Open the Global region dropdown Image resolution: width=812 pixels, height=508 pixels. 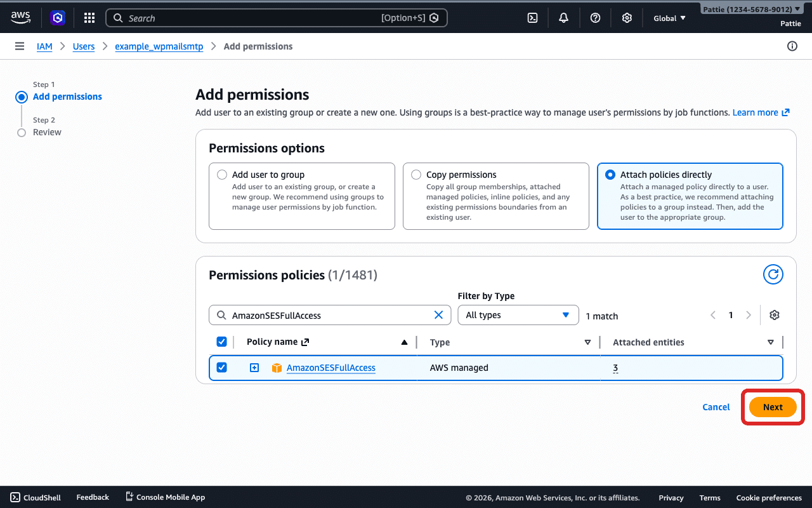[670, 18]
